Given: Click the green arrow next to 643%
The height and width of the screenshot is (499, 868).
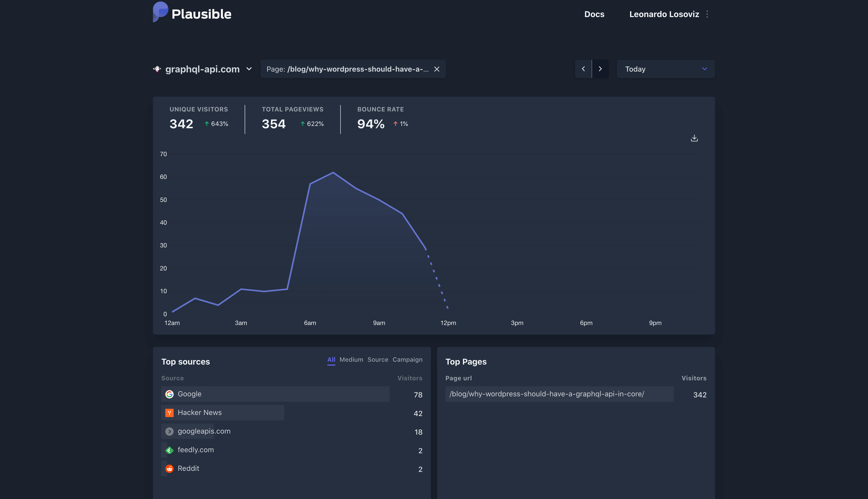Looking at the screenshot, I should (x=207, y=124).
